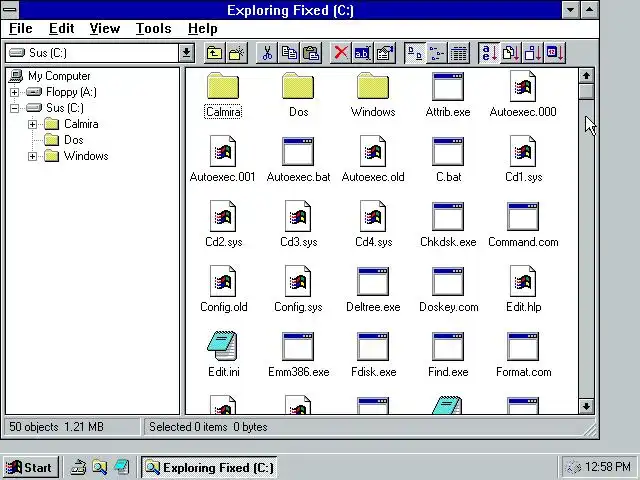
Task: Open the Help menu
Action: [x=202, y=29]
